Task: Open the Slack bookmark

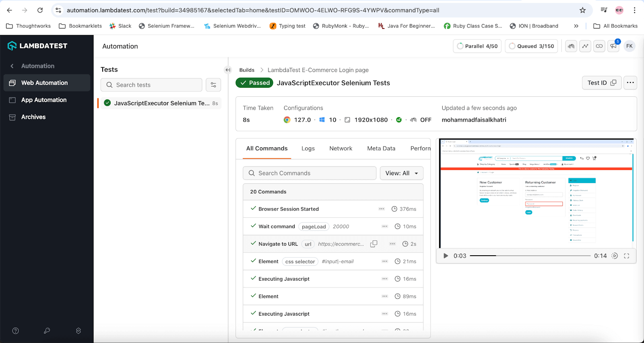Action: point(120,26)
